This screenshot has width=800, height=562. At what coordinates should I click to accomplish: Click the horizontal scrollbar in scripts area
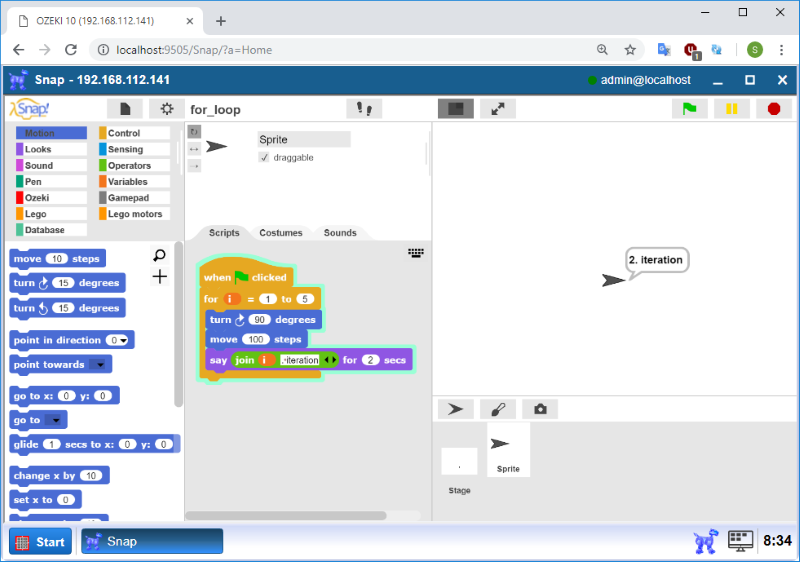point(286,516)
